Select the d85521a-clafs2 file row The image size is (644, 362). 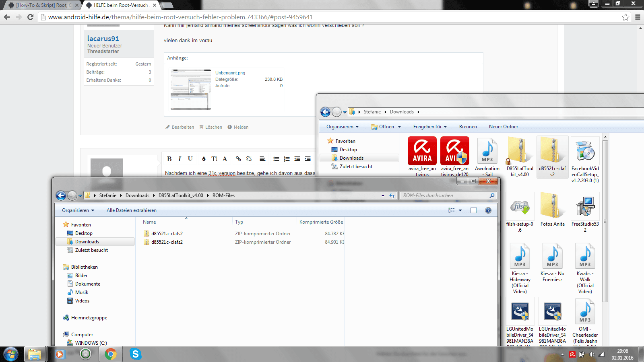coord(243,234)
